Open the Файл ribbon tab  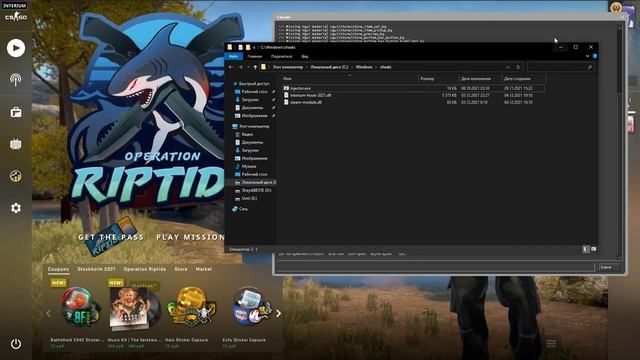[233, 56]
